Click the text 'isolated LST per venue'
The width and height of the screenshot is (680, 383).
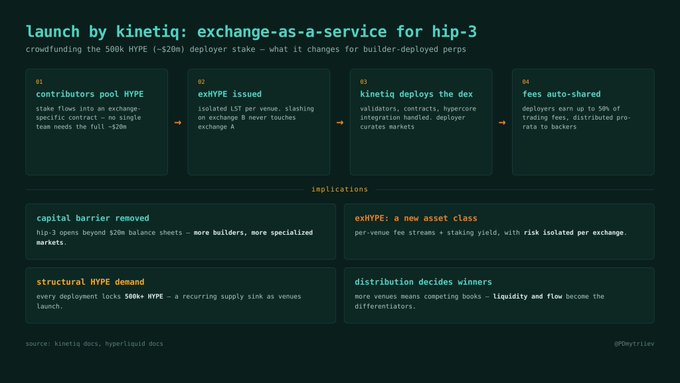coord(238,108)
